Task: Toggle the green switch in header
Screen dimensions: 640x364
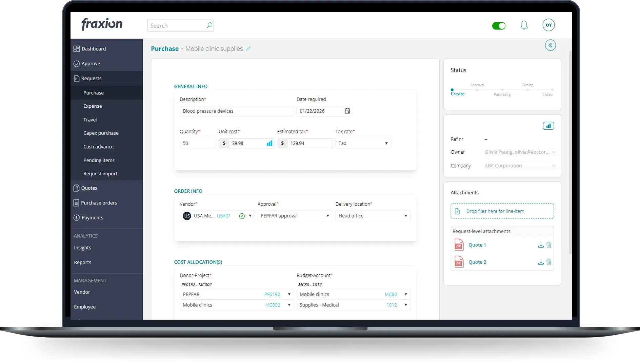Action: [x=499, y=26]
